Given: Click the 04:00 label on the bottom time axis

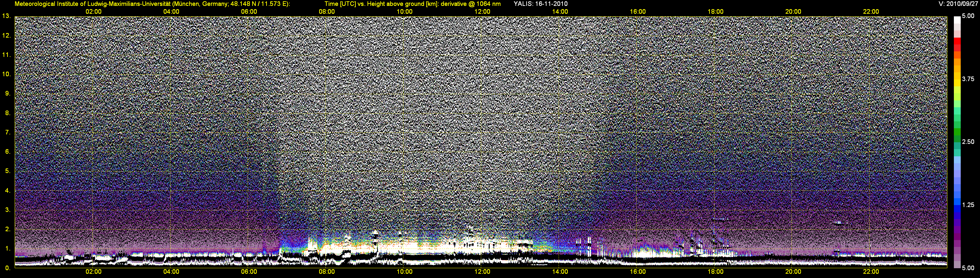Looking at the screenshot, I should point(171,272).
